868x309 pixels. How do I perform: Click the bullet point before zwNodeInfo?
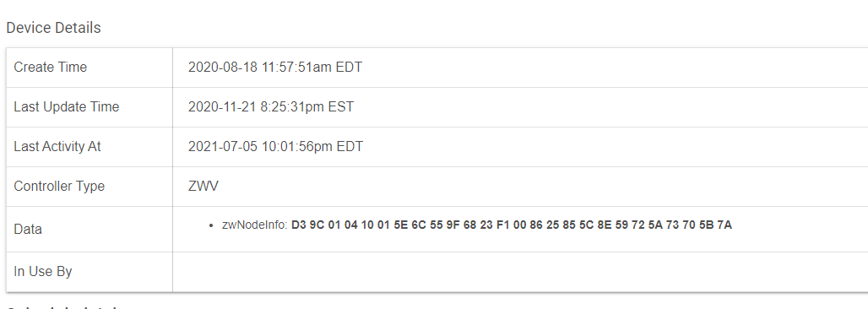[211, 226]
